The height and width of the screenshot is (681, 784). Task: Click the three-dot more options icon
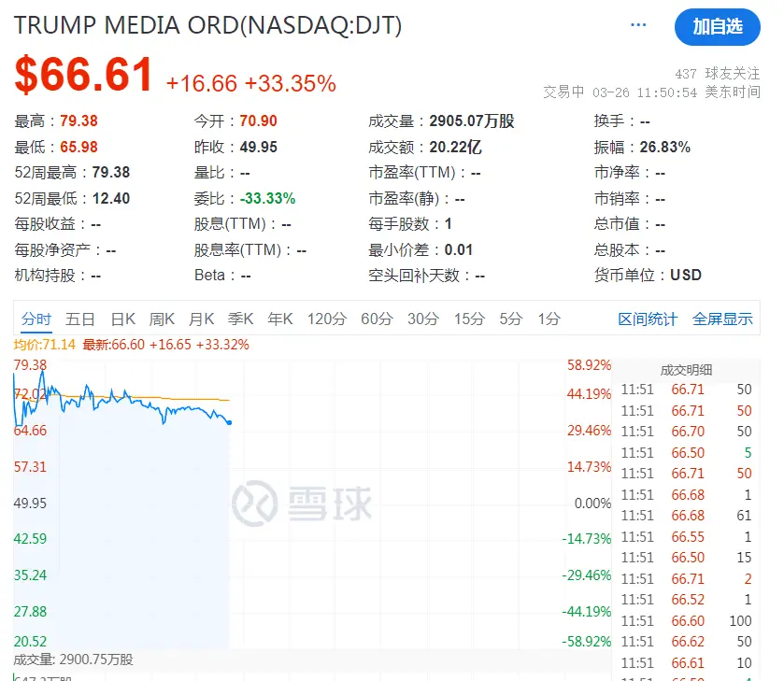pyautogui.click(x=639, y=25)
